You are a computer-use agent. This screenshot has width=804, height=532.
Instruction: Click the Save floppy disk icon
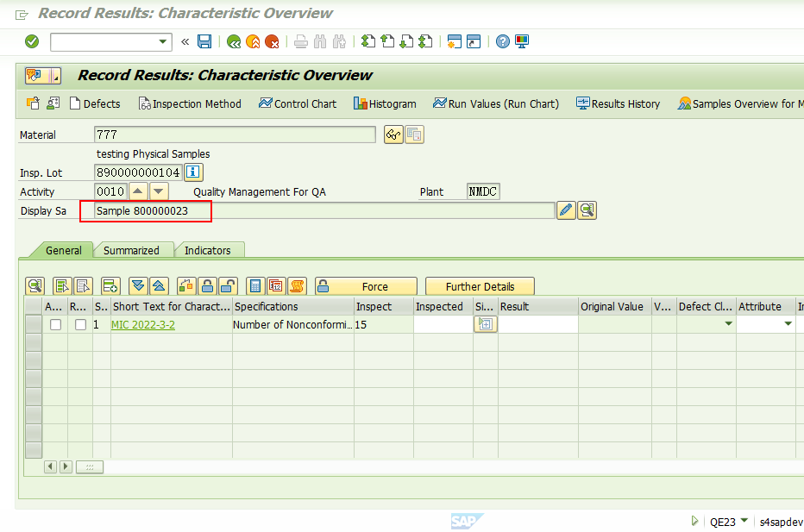coord(204,41)
